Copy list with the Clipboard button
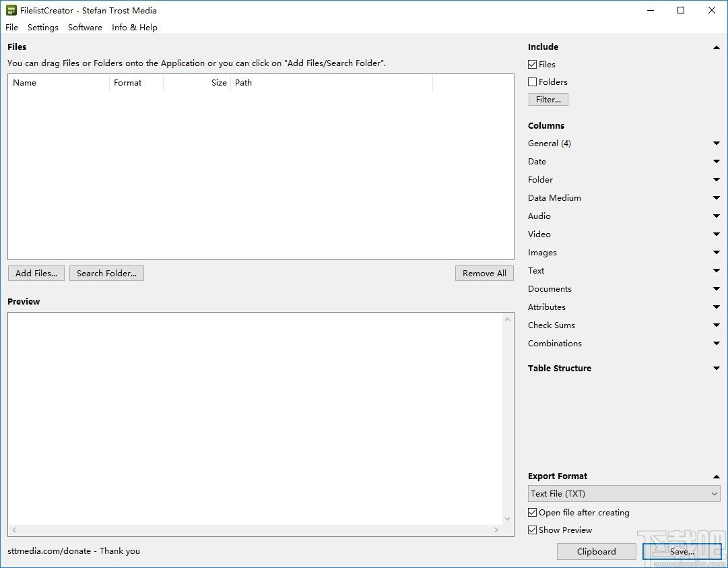 [x=597, y=552]
